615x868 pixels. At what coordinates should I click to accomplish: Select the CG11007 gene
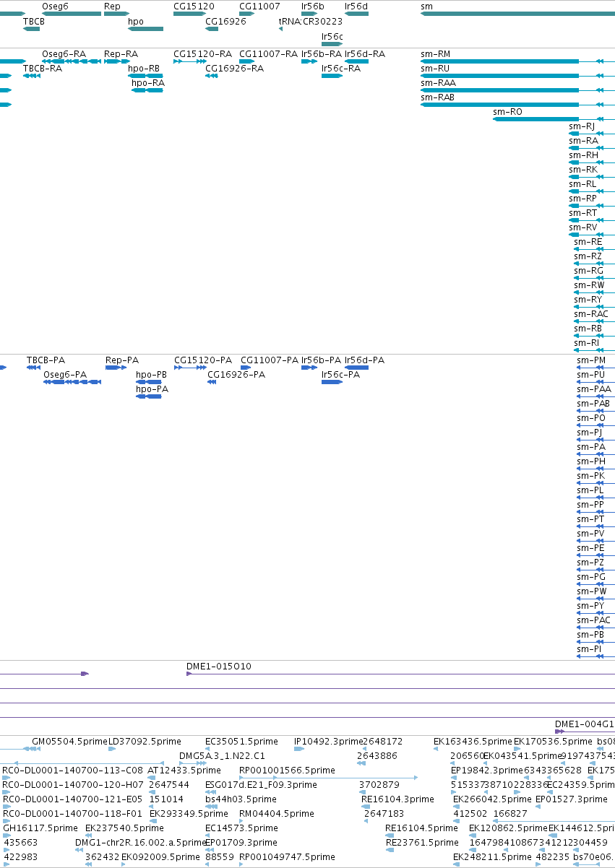[x=246, y=14]
